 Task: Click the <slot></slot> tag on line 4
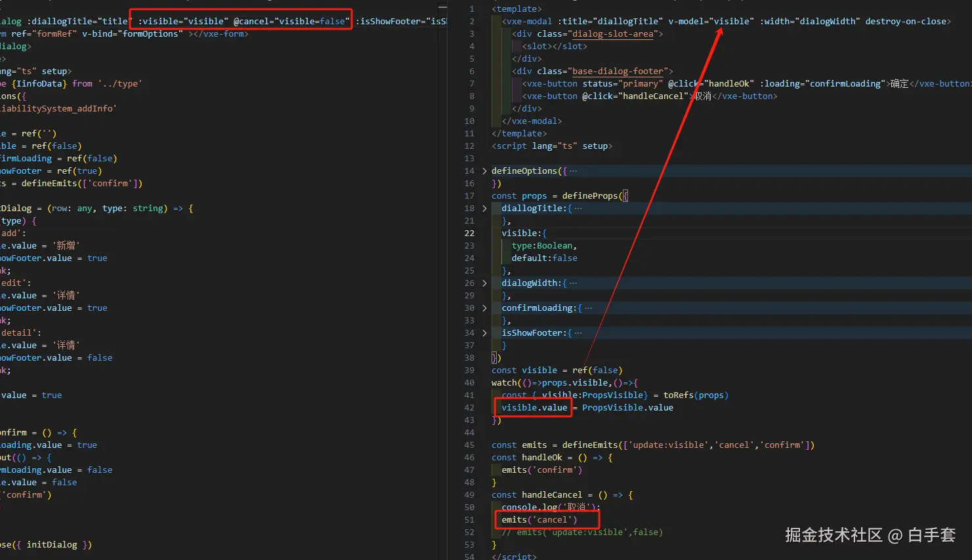pyautogui.click(x=555, y=47)
